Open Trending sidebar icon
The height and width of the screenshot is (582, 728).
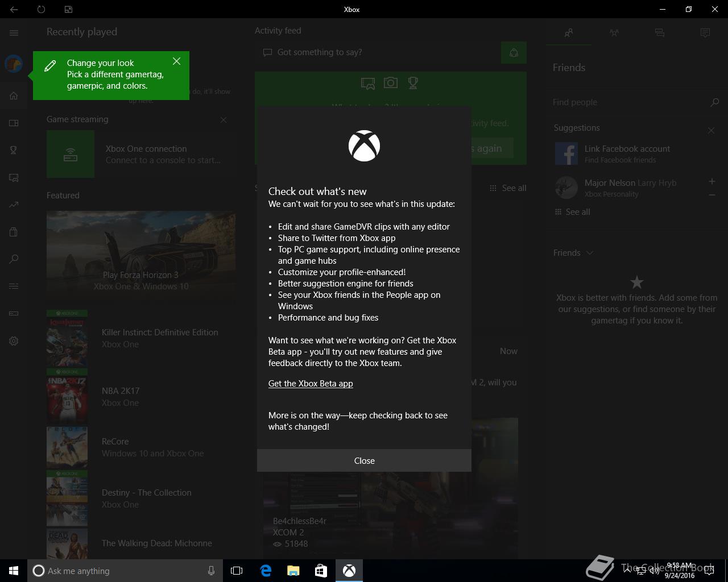click(x=14, y=205)
